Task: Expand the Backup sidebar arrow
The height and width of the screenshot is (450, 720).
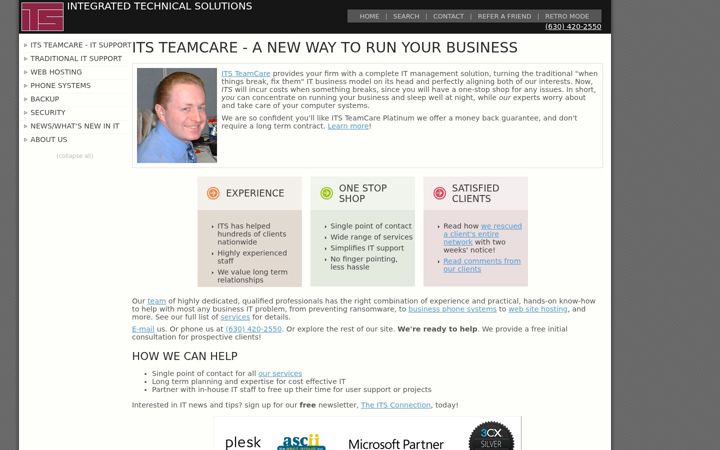Action: click(26, 99)
